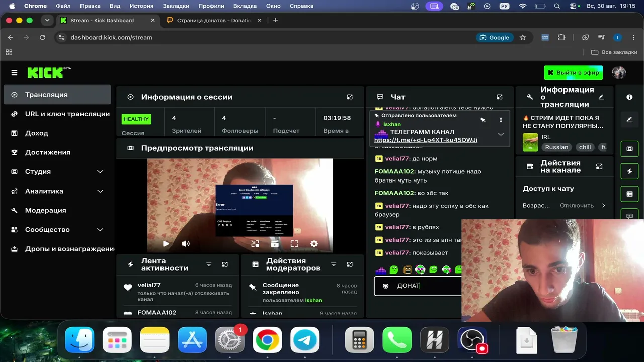
Task: Open the preview player settings gear
Action: click(314, 244)
